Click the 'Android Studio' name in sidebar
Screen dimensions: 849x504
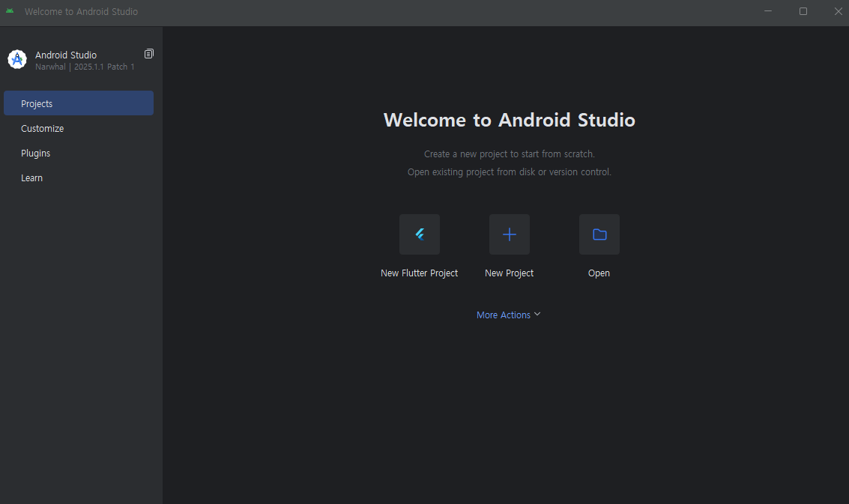[66, 55]
